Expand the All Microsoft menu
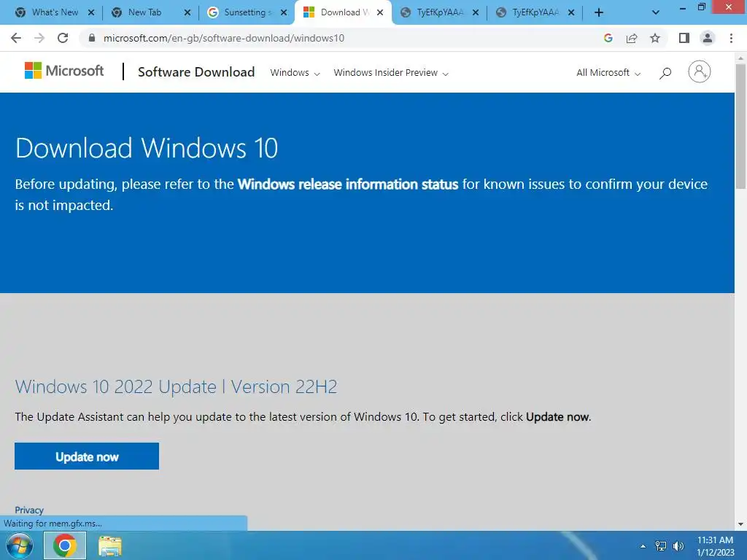 608,73
